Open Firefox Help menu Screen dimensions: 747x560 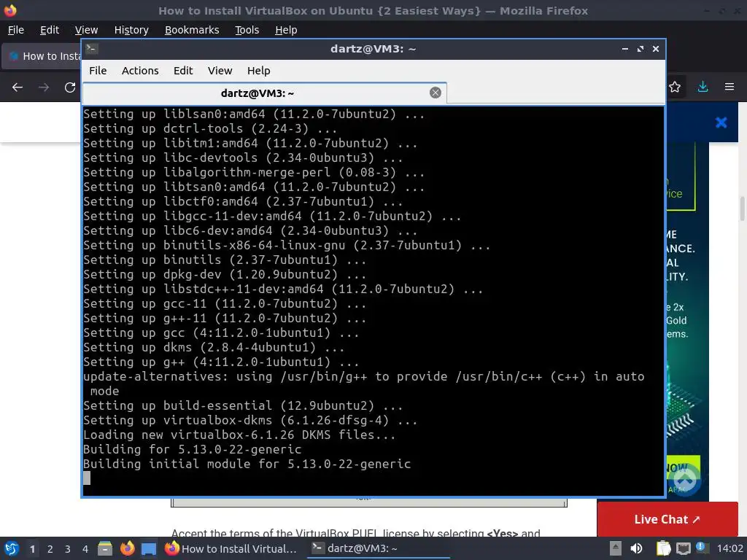(286, 29)
